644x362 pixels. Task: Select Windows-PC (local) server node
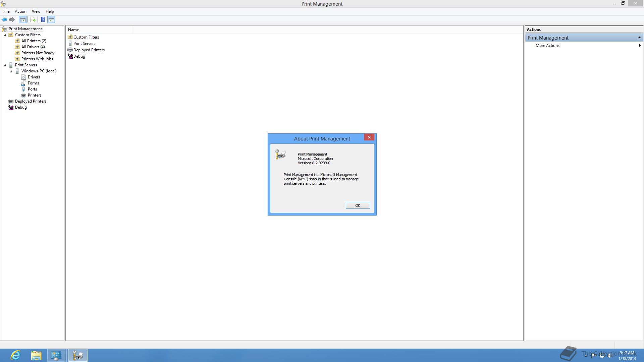pos(39,71)
